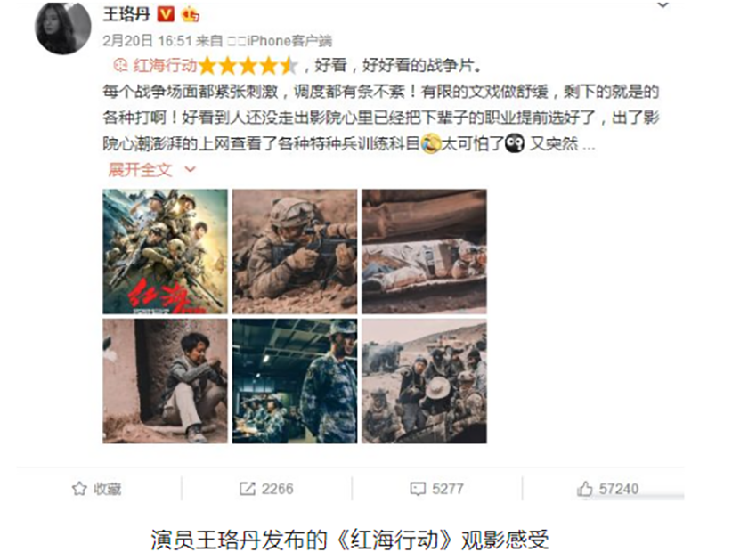Click the star favorite (收藏) icon

pyautogui.click(x=79, y=489)
